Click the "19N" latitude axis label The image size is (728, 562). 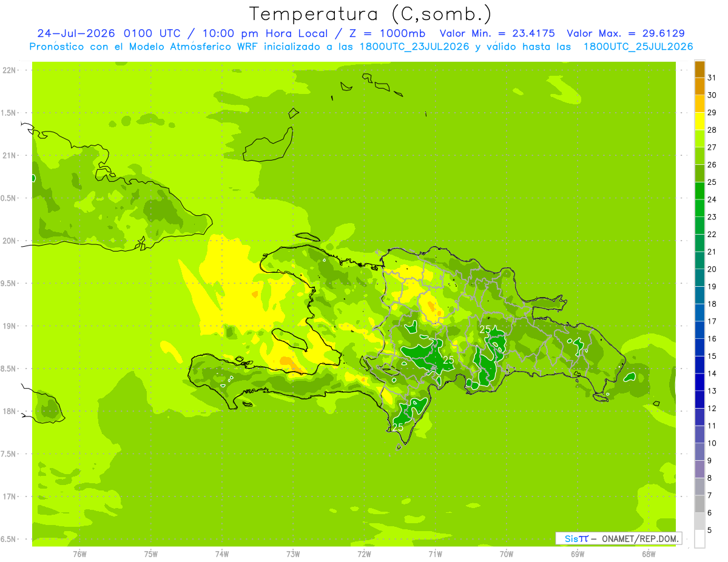click(x=9, y=326)
